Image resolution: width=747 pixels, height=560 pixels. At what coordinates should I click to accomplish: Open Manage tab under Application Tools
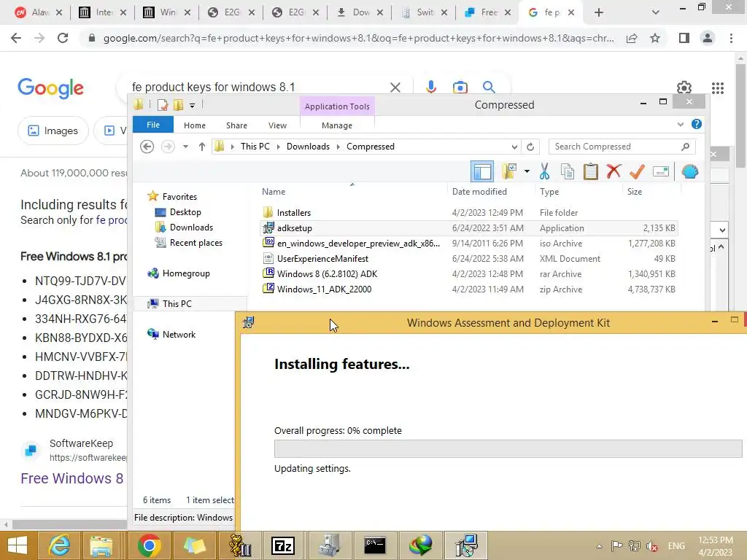click(x=337, y=125)
